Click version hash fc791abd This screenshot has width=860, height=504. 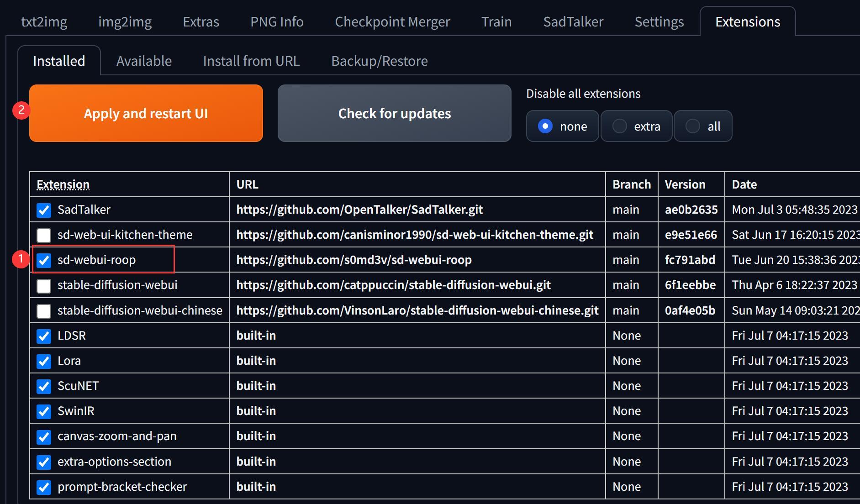click(690, 260)
